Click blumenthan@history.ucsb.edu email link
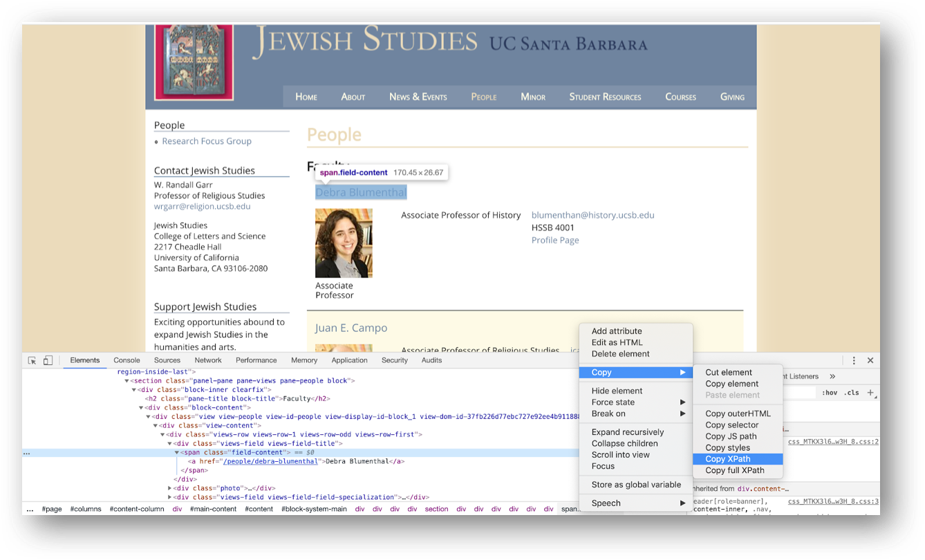This screenshot has height=560, width=925. (592, 215)
